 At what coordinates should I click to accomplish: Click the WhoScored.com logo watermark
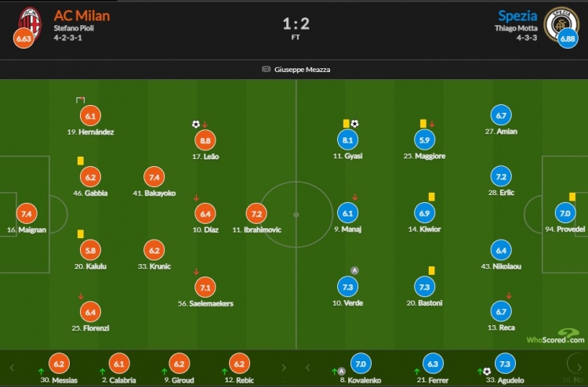click(x=556, y=337)
